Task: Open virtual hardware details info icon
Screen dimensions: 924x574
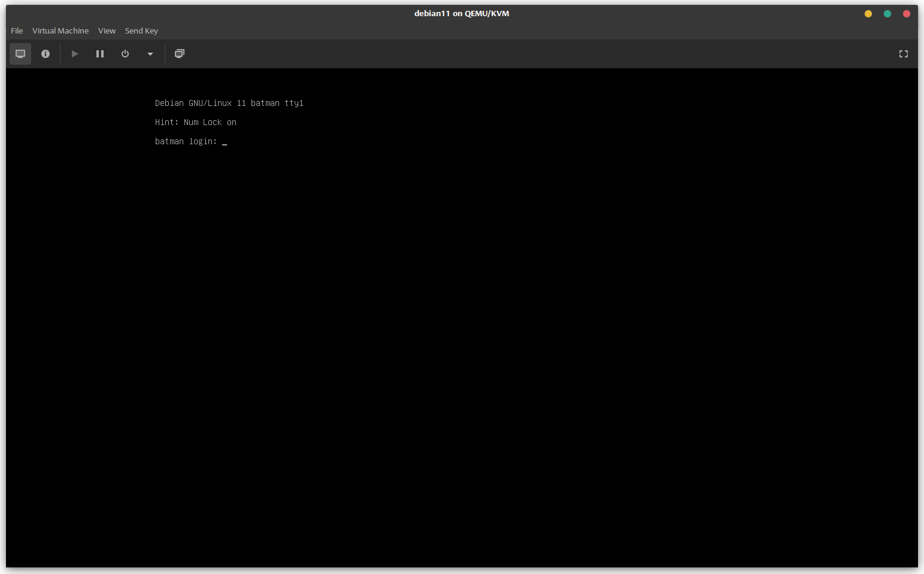Action: click(x=46, y=54)
